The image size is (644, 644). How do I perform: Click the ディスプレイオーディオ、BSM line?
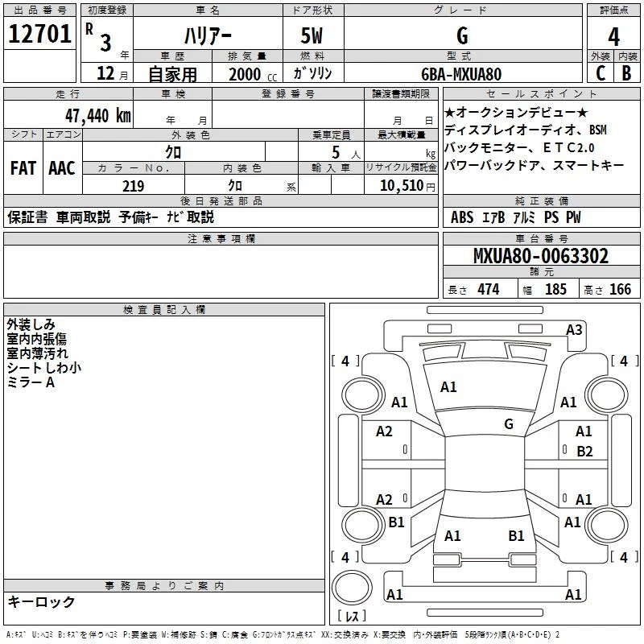pyautogui.click(x=526, y=130)
